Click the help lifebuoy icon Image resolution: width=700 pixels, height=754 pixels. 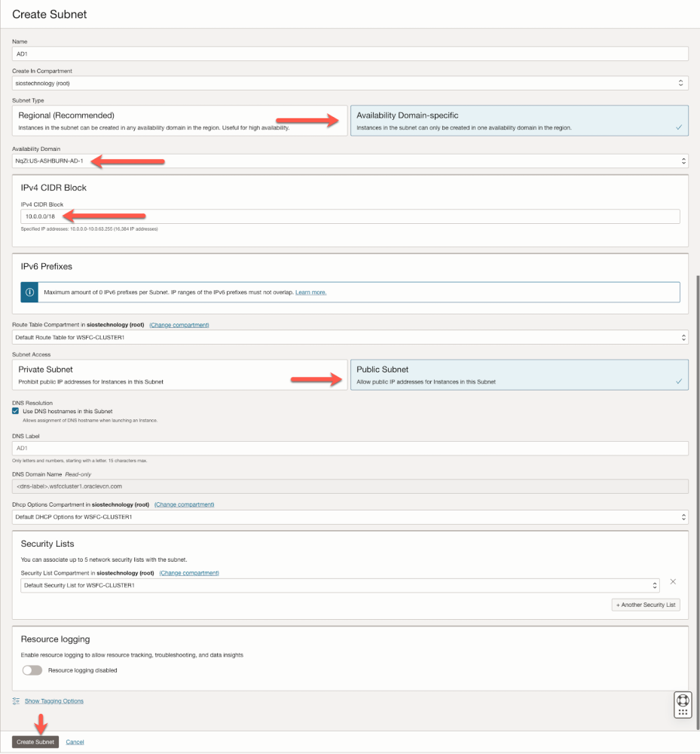[683, 700]
